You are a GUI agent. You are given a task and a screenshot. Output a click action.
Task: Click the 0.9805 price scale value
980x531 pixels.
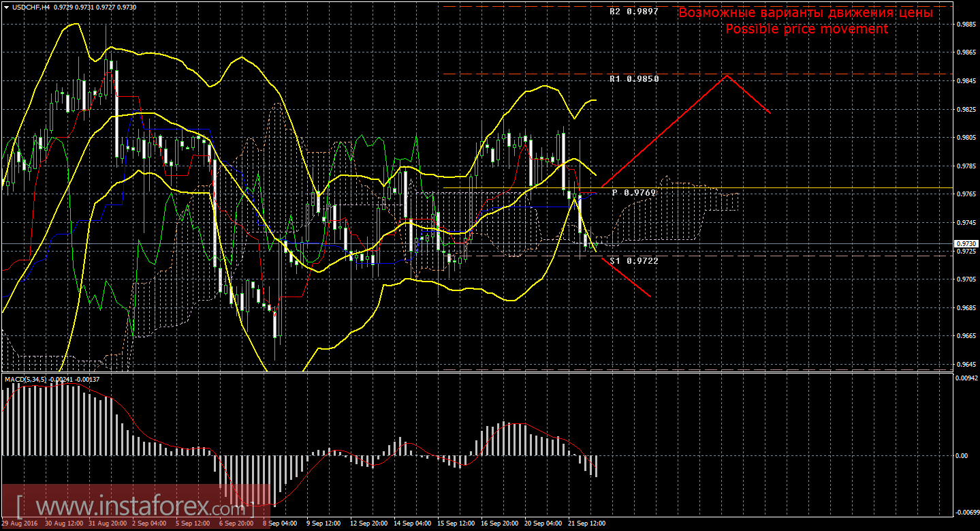[x=967, y=137]
